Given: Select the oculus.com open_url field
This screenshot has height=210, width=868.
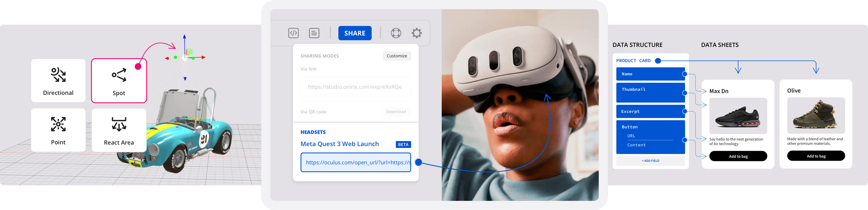Looking at the screenshot, I should coord(356,163).
